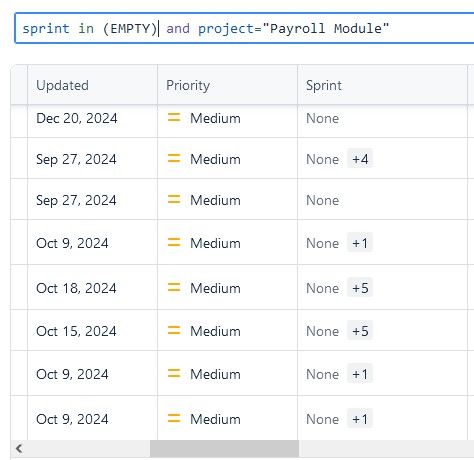Click Medium priority in Oct 15 row

click(x=215, y=331)
